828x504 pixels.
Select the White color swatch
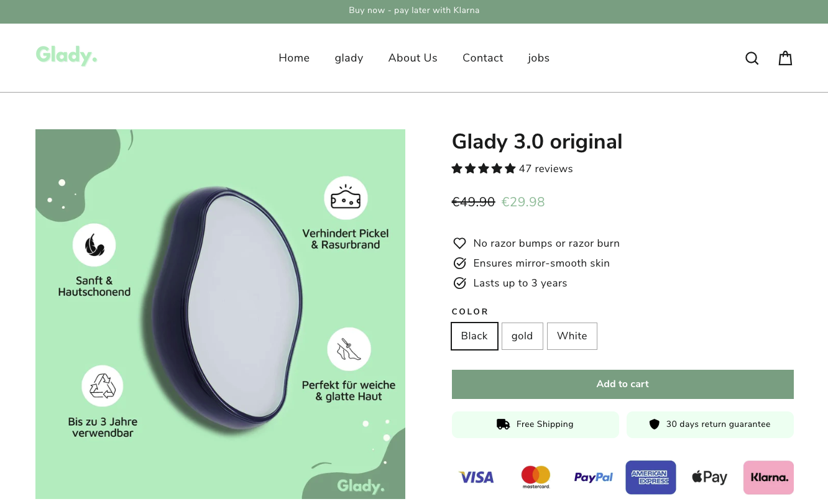click(x=572, y=336)
